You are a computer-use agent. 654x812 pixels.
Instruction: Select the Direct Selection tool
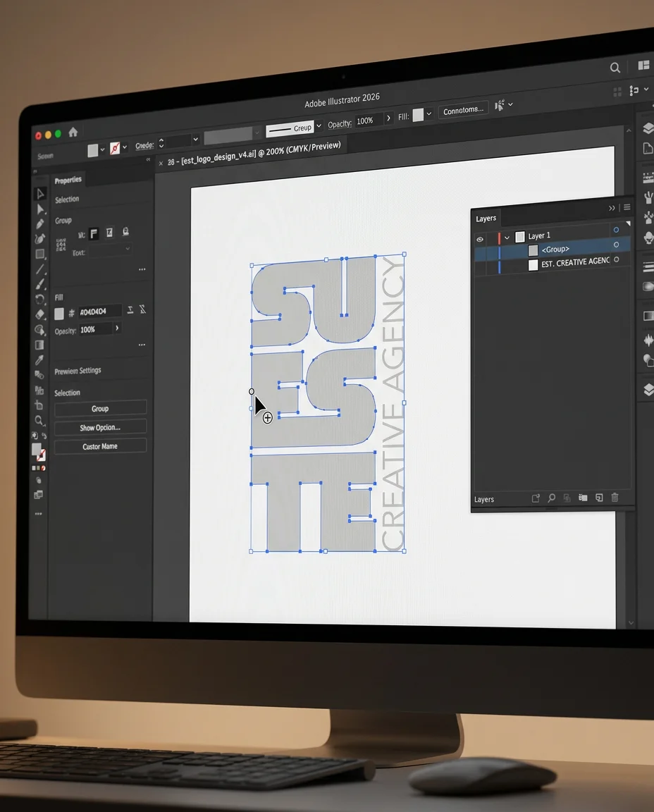[41, 209]
